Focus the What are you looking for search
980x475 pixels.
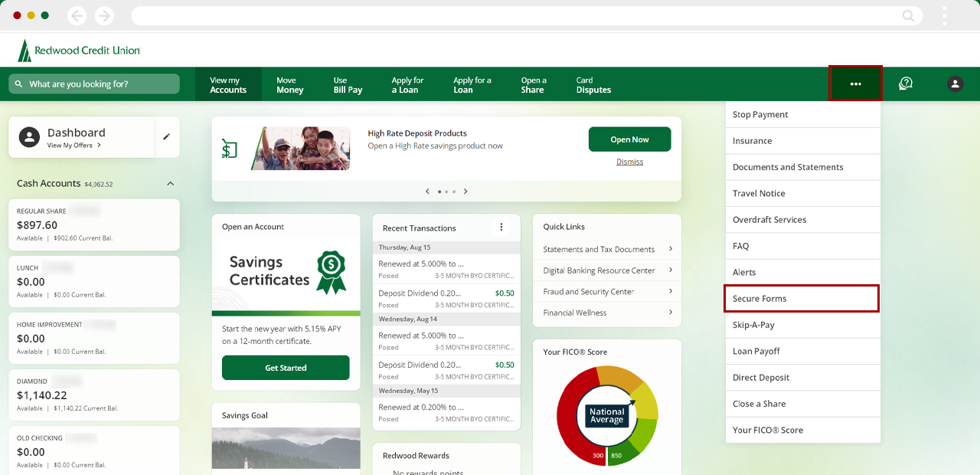[x=94, y=84]
